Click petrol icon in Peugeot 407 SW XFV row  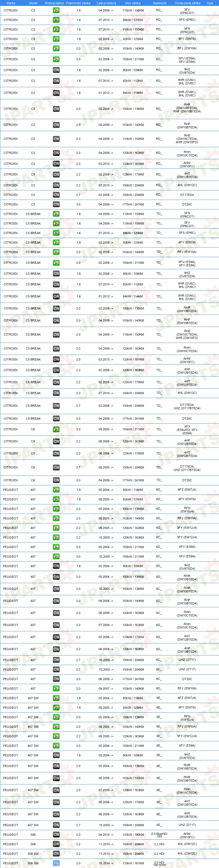pyautogui.click(x=56, y=746)
